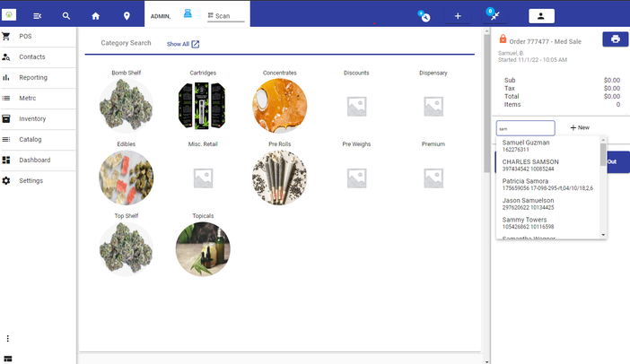630x364 pixels.
Task: Click the Catalog list icon
Action: tap(6, 139)
